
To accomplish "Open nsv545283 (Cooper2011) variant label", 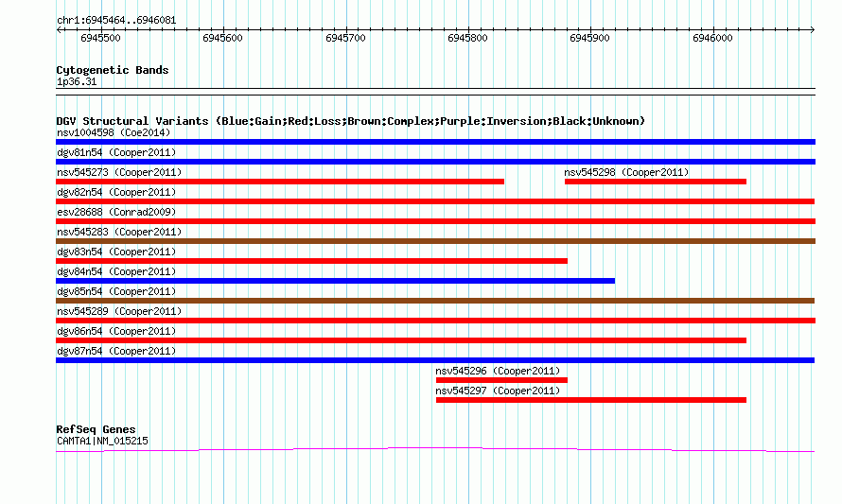I will [119, 232].
